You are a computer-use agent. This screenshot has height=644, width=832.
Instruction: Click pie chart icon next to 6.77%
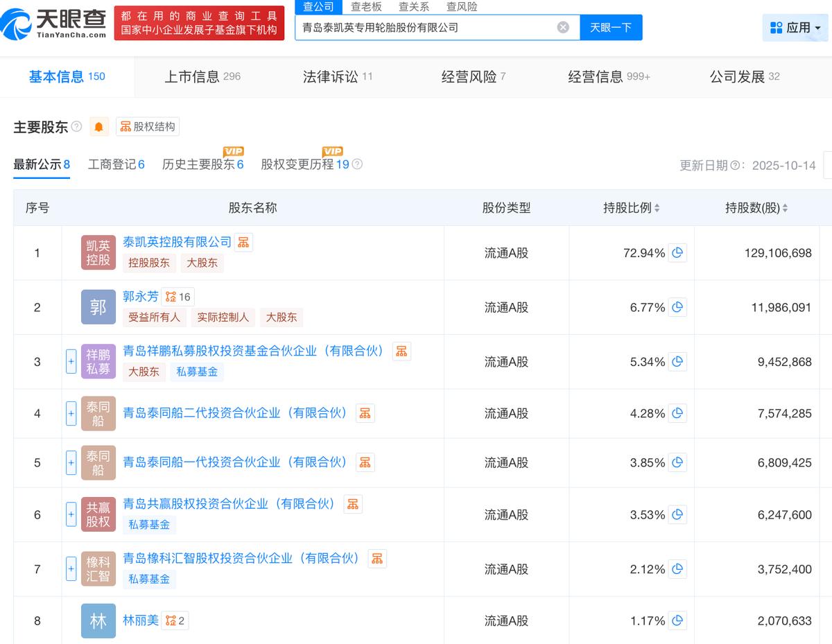click(x=677, y=307)
